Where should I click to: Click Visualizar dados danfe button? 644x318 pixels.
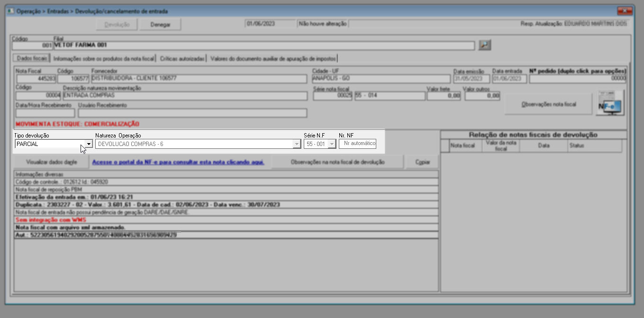pyautogui.click(x=51, y=162)
